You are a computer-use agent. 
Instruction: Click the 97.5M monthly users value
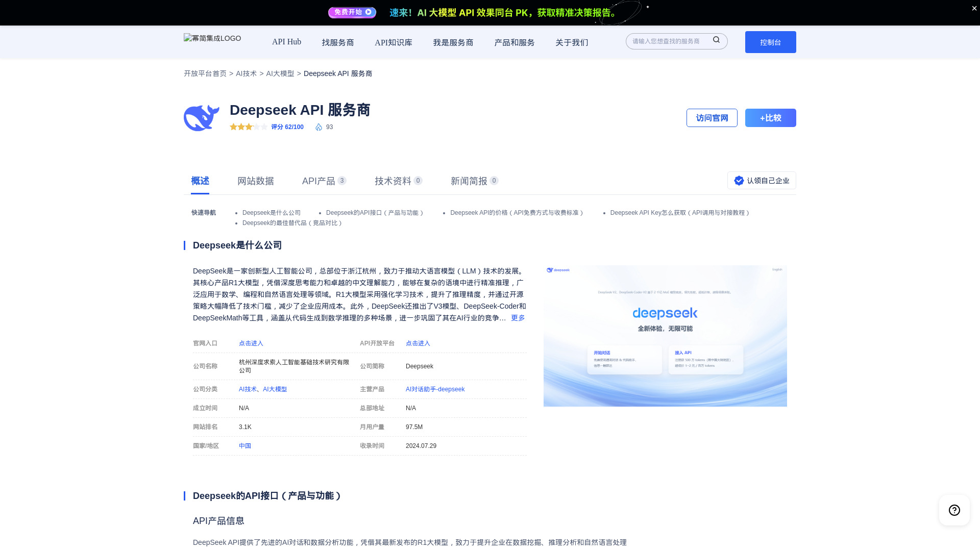tap(414, 427)
